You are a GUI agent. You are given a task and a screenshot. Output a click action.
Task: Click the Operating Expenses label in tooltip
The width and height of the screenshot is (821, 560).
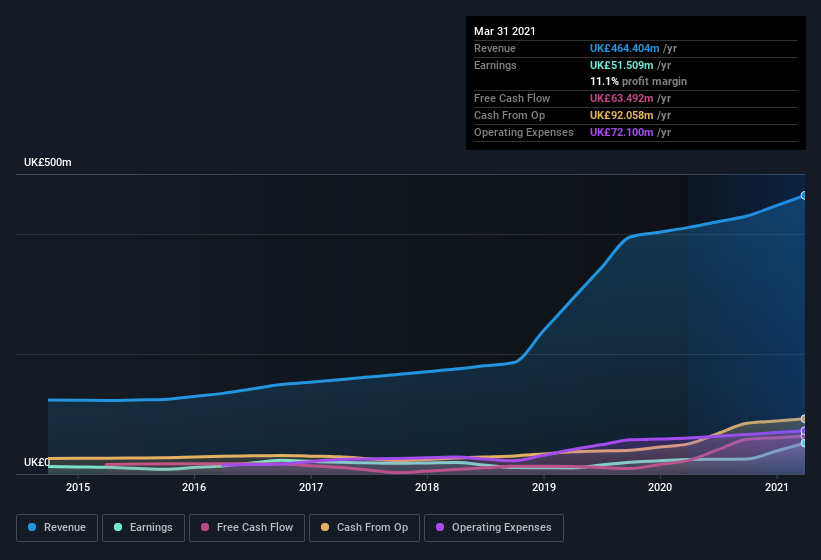tap(524, 132)
